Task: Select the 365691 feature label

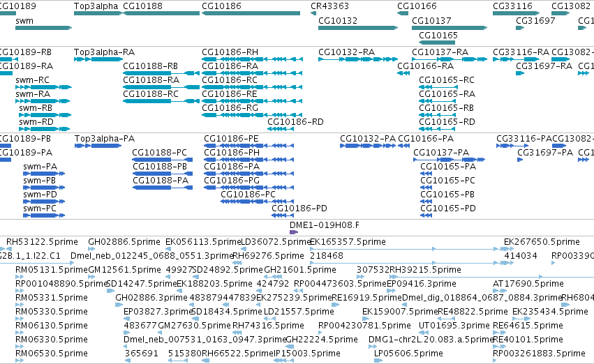Action: (141, 354)
